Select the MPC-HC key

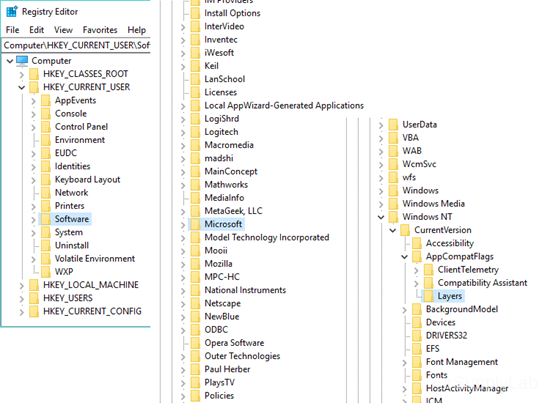tap(222, 277)
